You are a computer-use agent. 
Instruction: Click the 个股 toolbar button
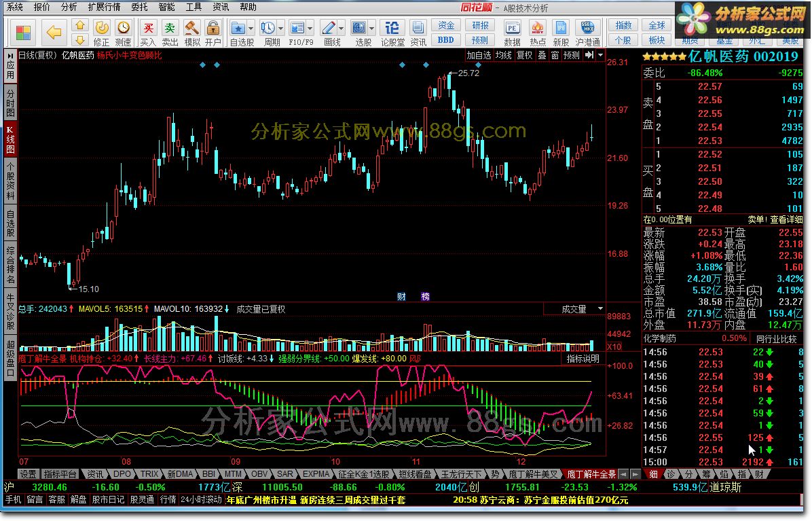pyautogui.click(x=623, y=40)
